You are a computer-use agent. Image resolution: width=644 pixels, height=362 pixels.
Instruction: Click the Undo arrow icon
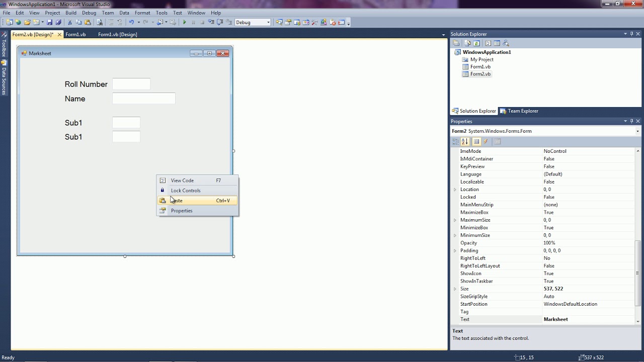click(x=131, y=22)
